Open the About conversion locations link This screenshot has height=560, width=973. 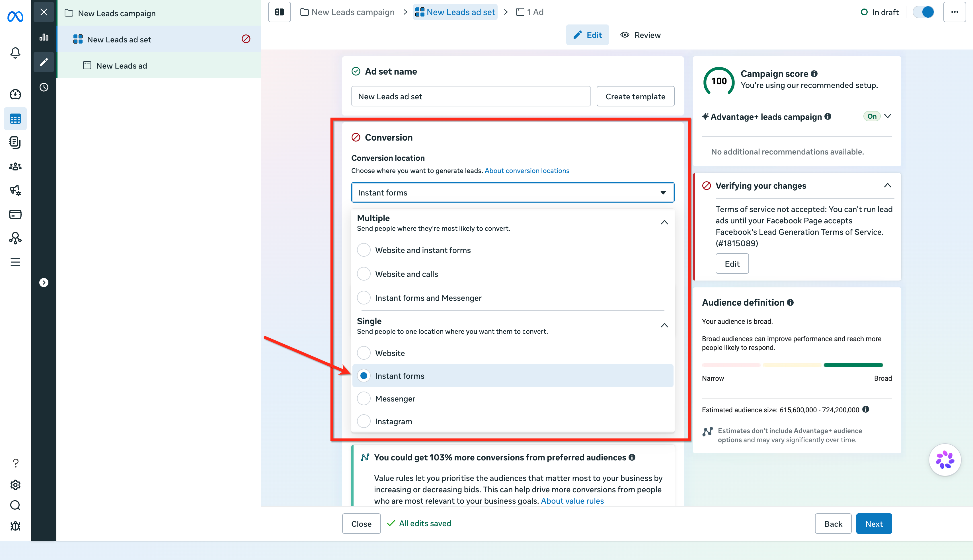[527, 170]
